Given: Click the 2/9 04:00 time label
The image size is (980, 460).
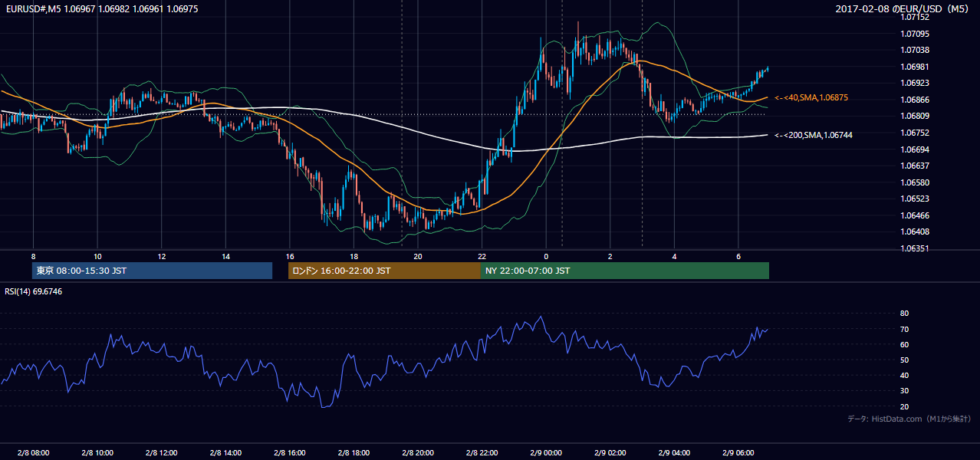Looking at the screenshot, I should click(674, 453).
